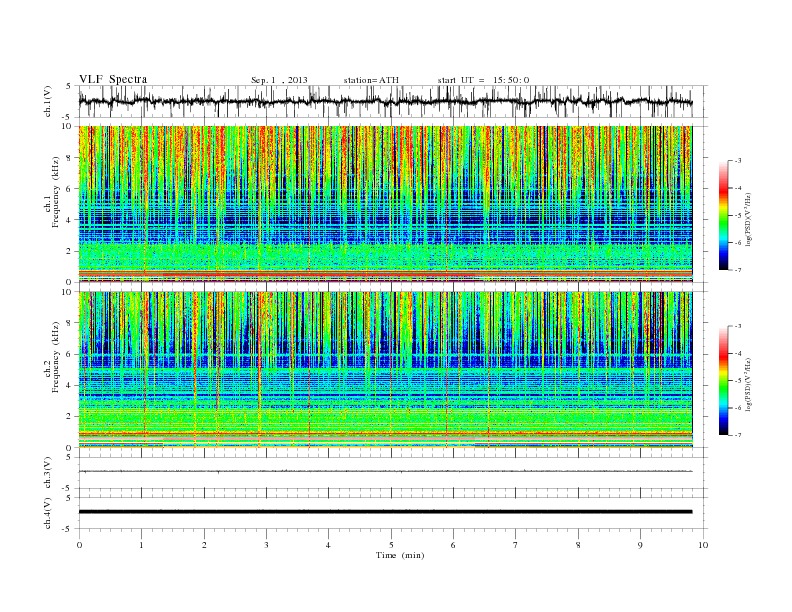Click inside the ch.2 spectrogram panel
The image size is (792, 612).
tap(386, 370)
